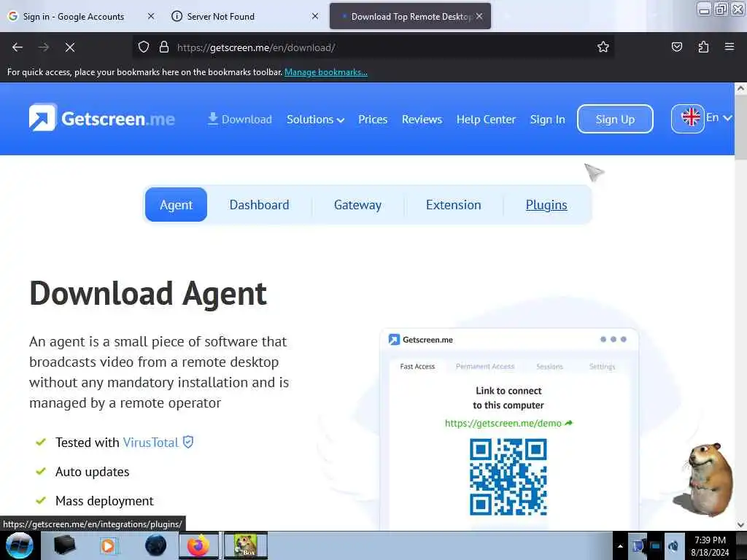This screenshot has width=747, height=560.
Task: Switch to Server Not Found tab
Action: pos(220,16)
